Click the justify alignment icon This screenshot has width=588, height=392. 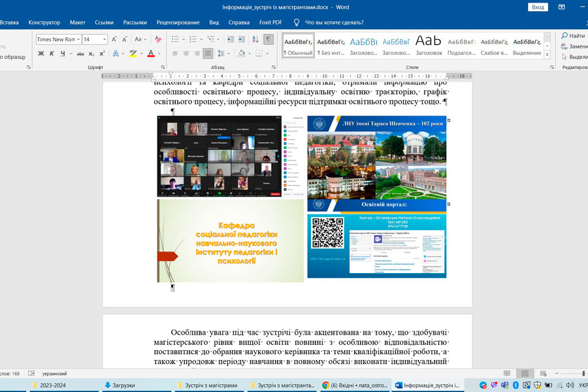pyautogui.click(x=208, y=54)
